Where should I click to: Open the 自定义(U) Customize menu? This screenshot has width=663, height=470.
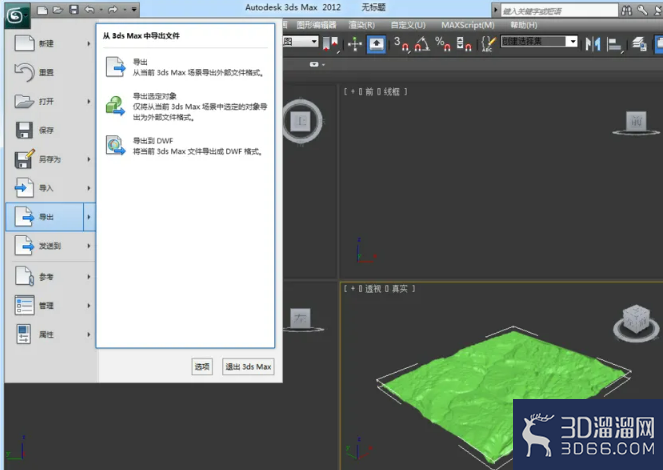click(x=408, y=25)
